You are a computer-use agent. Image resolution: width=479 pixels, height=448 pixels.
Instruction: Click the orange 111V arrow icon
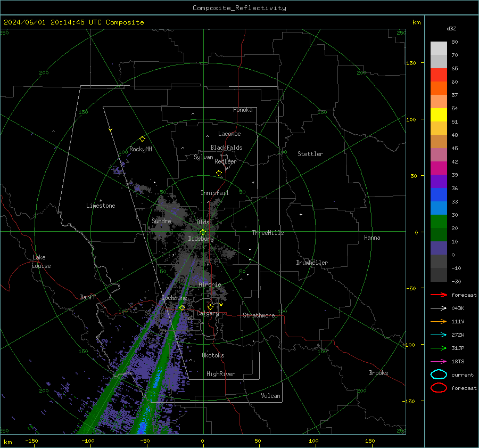point(439,321)
